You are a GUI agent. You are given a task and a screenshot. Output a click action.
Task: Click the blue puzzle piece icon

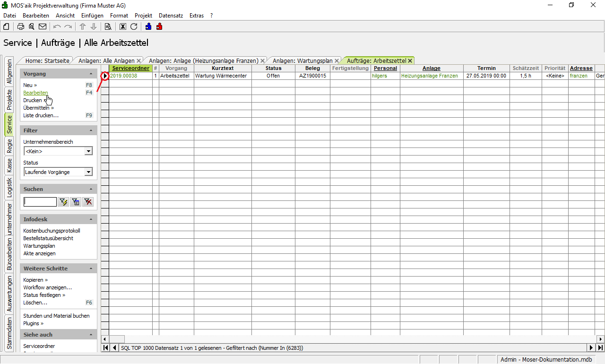pos(148,26)
